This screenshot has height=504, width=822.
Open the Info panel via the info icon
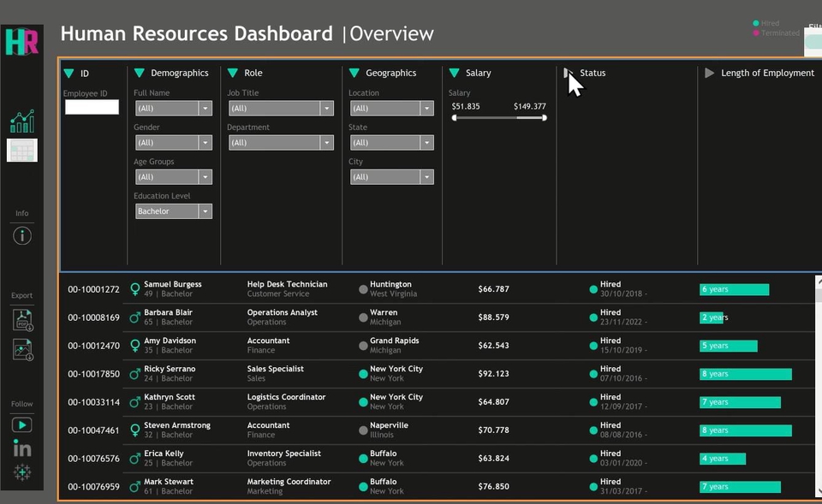coord(21,235)
